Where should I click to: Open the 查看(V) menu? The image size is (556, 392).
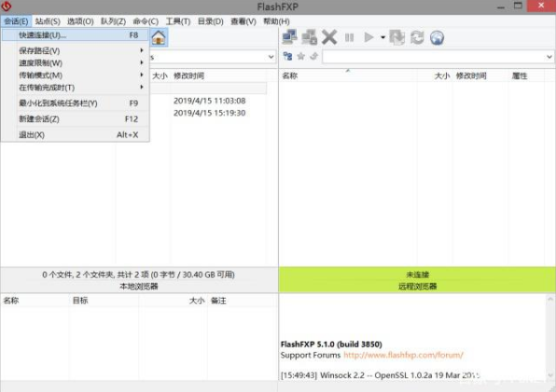pyautogui.click(x=243, y=21)
